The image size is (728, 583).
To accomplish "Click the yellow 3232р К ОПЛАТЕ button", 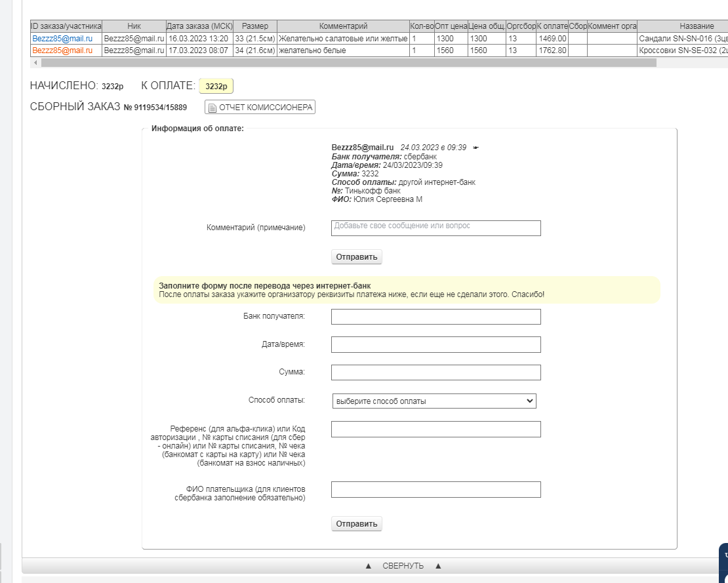I will (216, 87).
